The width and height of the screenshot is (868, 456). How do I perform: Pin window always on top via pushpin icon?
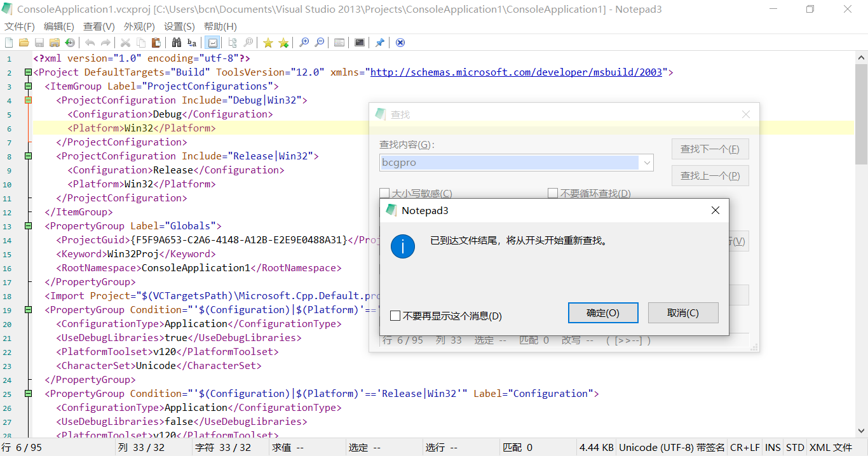click(379, 43)
